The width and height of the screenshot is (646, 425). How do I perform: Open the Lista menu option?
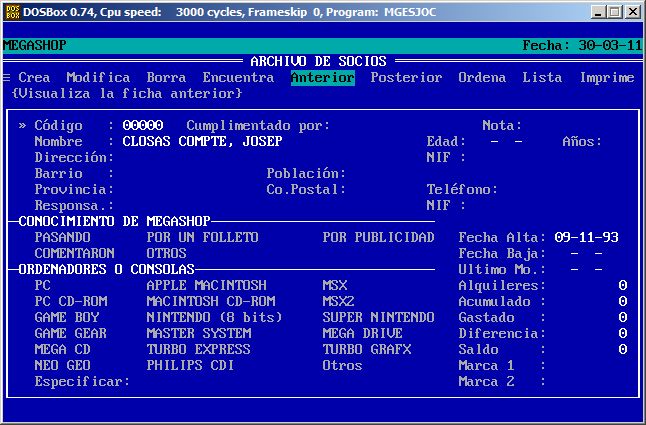tap(542, 78)
